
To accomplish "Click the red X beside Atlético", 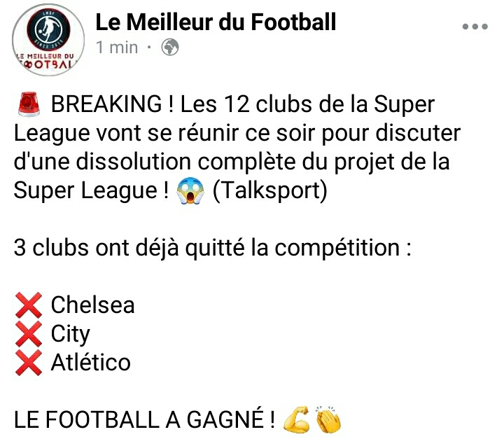I will click(x=29, y=363).
